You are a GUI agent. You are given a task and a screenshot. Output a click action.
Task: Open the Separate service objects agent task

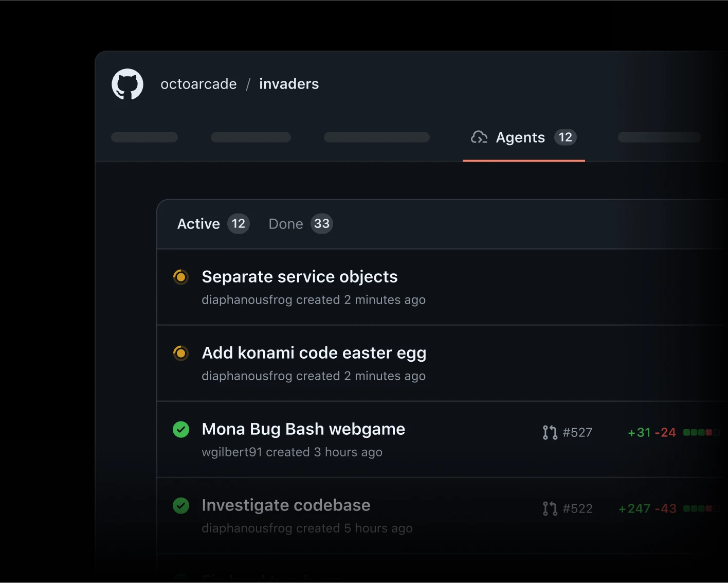(300, 276)
